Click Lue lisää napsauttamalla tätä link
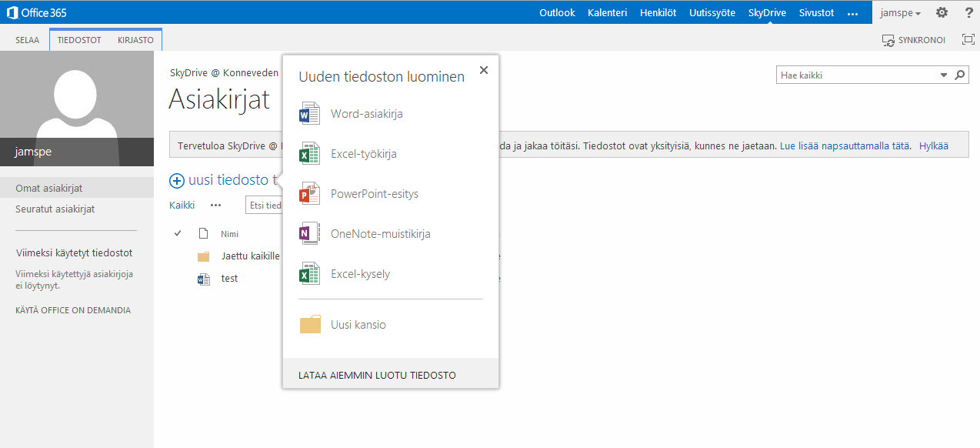The image size is (980, 448). click(845, 145)
